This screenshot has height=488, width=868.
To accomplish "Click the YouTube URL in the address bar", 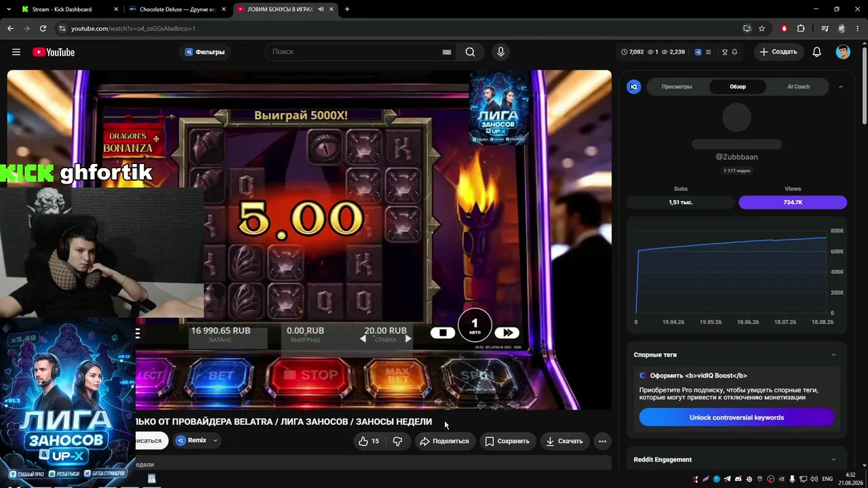I will coord(133,28).
